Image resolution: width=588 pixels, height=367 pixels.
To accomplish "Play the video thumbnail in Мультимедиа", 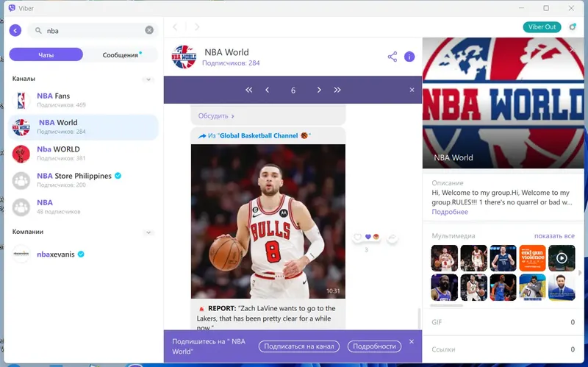I will pyautogui.click(x=562, y=258).
